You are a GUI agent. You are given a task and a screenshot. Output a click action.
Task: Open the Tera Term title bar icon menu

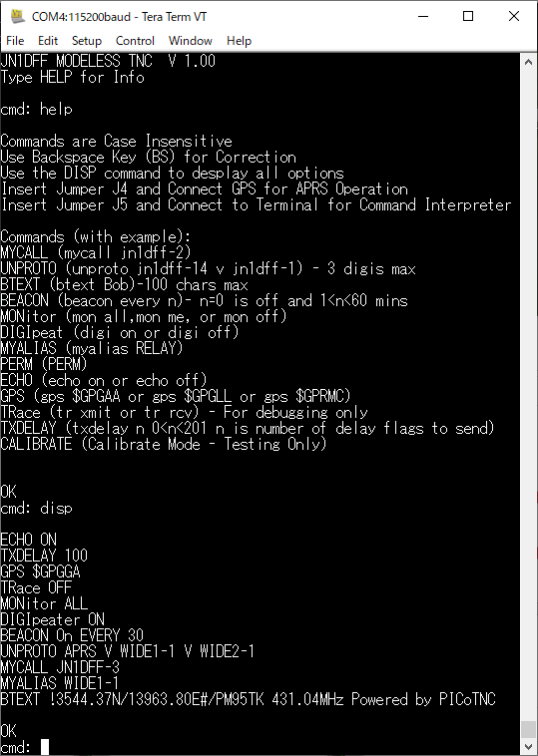[x=17, y=16]
